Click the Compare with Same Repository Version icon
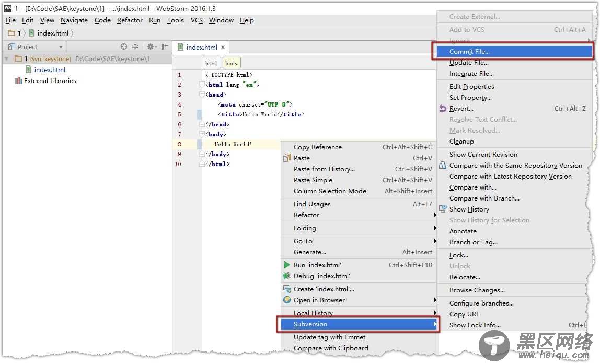The width and height of the screenshot is (600, 364). (443, 165)
